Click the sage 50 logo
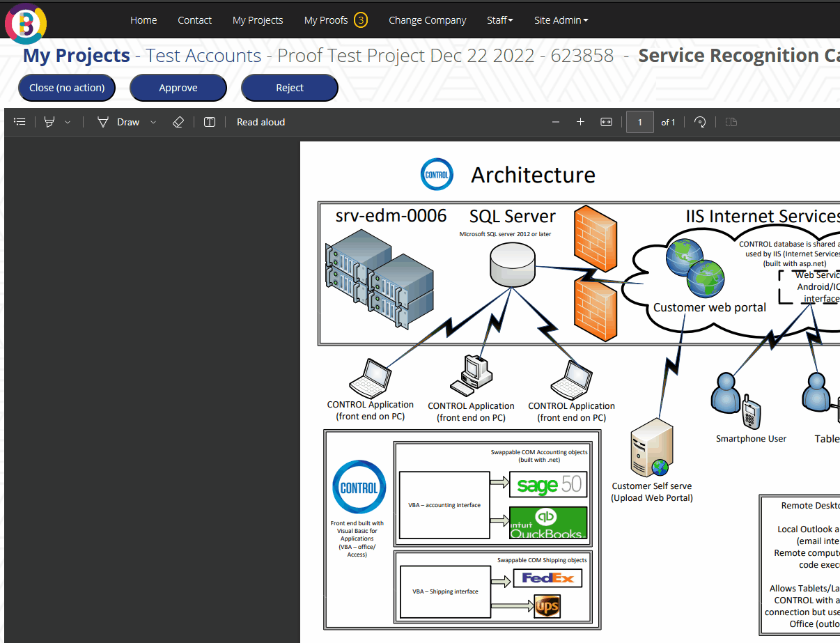Image resolution: width=840 pixels, height=643 pixels. pyautogui.click(x=549, y=484)
